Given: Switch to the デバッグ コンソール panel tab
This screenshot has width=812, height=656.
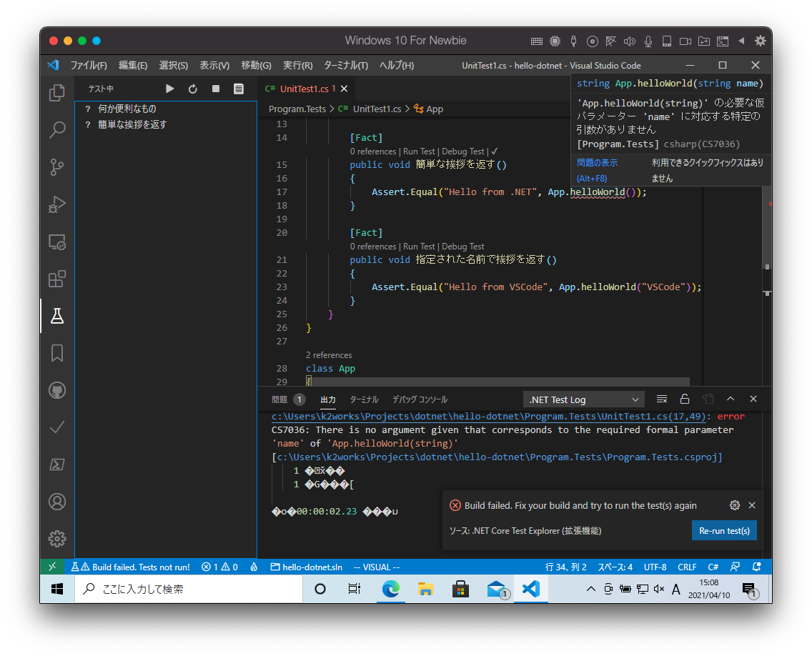Looking at the screenshot, I should [420, 399].
